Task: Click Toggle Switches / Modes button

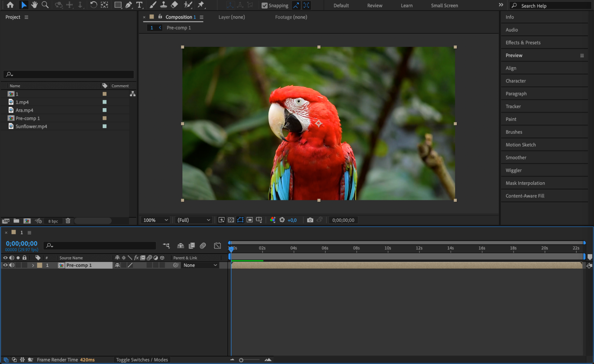Action: [142, 360]
